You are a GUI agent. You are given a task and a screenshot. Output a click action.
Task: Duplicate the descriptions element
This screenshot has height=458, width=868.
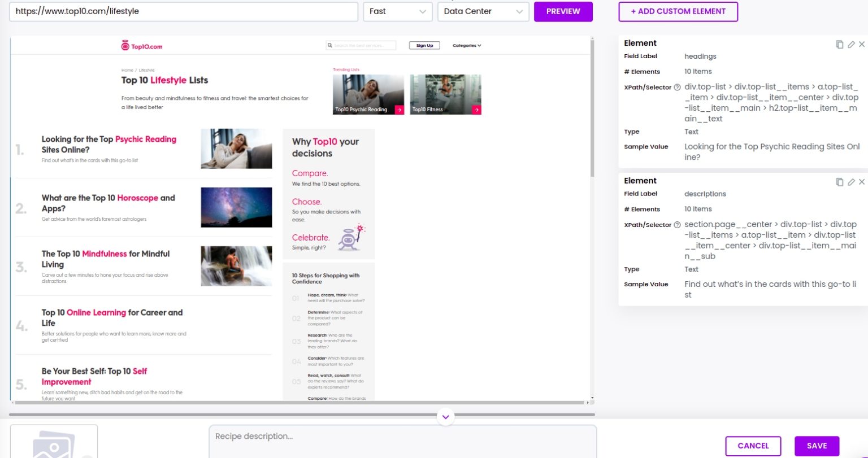tap(840, 182)
